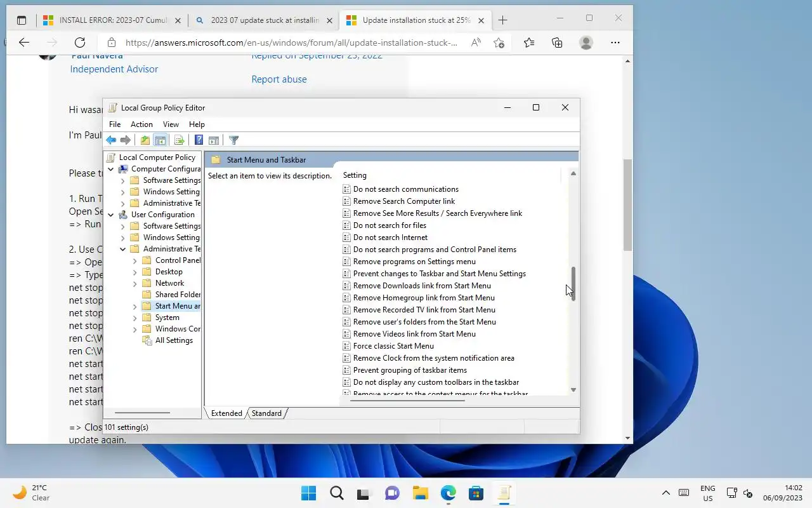The image size is (812, 508).
Task: Close the '2023 07 update stuck' search tab
Action: (x=329, y=20)
